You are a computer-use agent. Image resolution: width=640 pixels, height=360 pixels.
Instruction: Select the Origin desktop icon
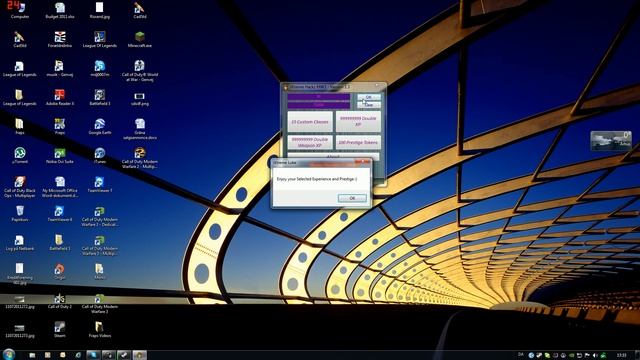point(60,271)
